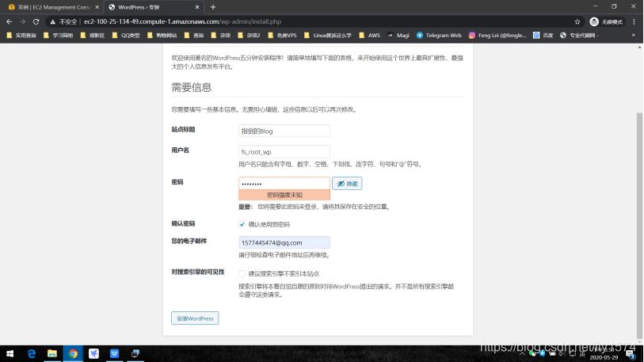The image size is (644, 362).
Task: Switch to EC2 Management Console tab
Action: tap(53, 7)
